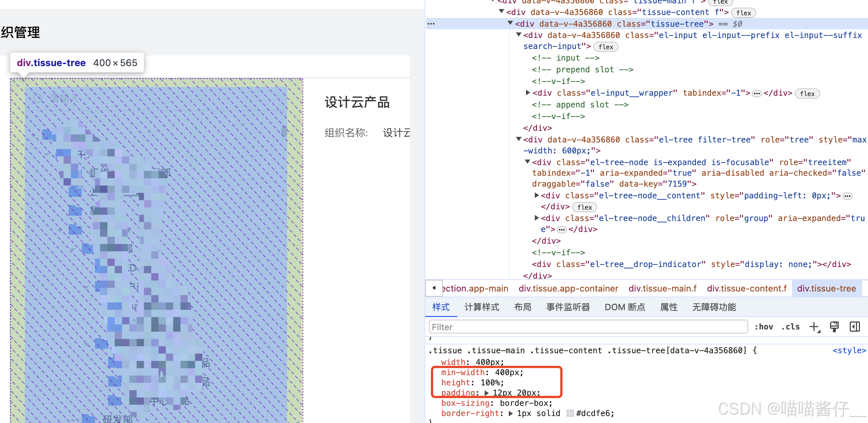Click the #dcdfe6 color swatch
Screen dimensions: 868x423
coord(570,414)
